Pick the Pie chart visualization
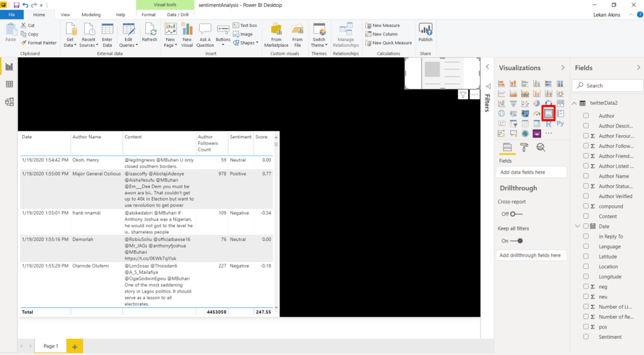The height and width of the screenshot is (355, 644). click(x=537, y=104)
